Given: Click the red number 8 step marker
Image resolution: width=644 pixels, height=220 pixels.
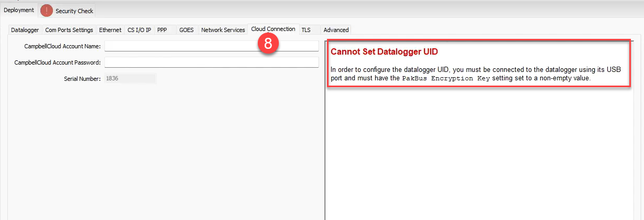Looking at the screenshot, I should [268, 45].
